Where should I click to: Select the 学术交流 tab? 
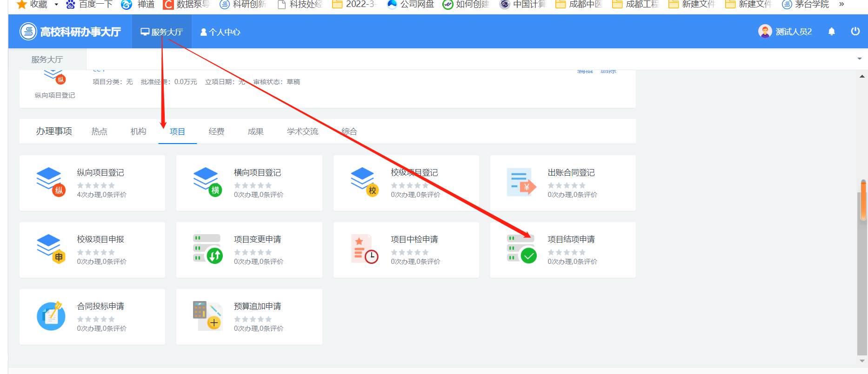(302, 131)
